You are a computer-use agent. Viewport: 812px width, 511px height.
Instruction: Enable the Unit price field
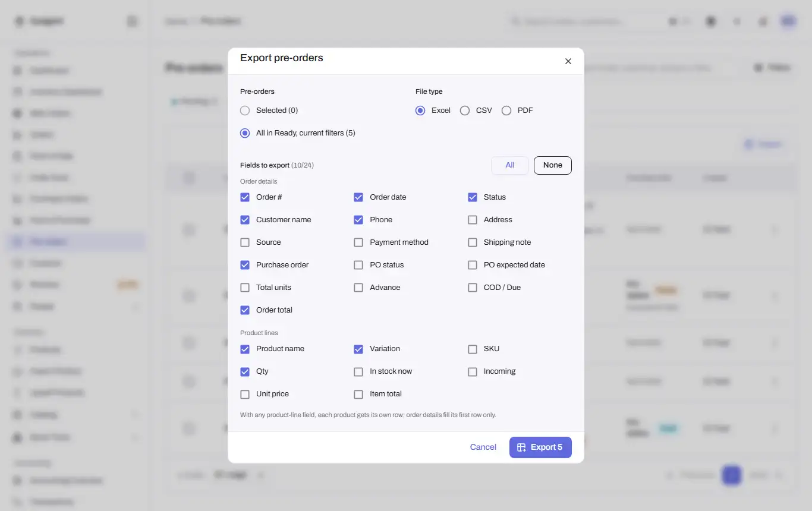[x=245, y=394]
